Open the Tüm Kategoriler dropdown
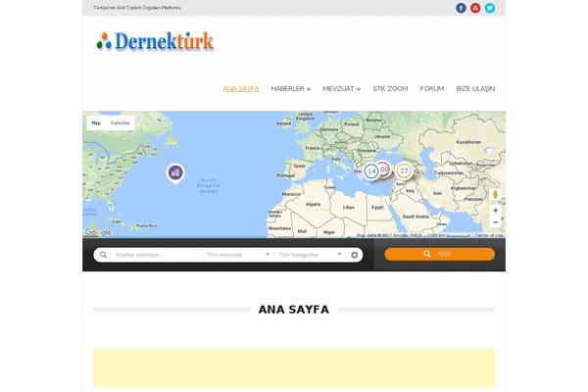The height and width of the screenshot is (392, 588). coord(310,255)
